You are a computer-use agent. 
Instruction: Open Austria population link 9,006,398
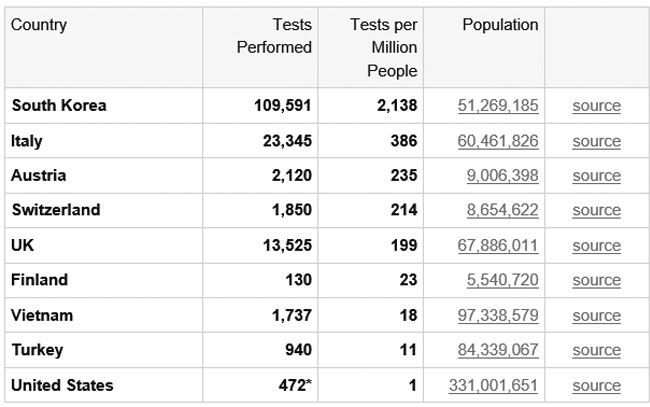tap(502, 176)
